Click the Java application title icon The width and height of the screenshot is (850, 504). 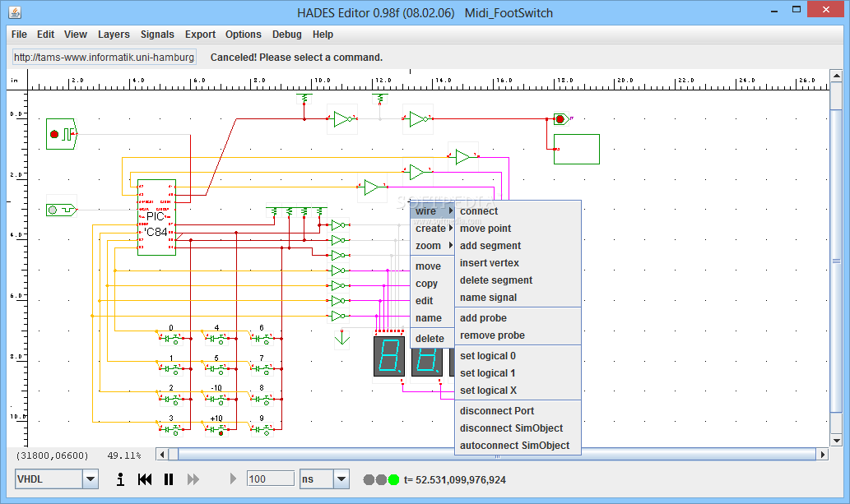(15, 12)
